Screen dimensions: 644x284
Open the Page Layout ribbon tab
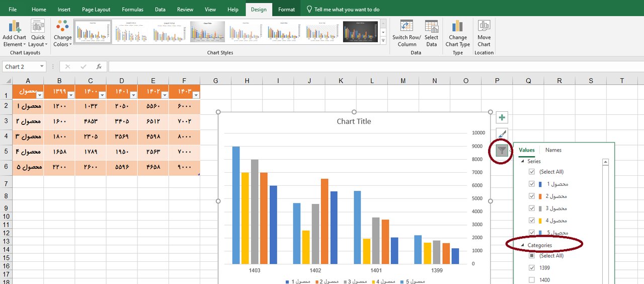pyautogui.click(x=96, y=9)
